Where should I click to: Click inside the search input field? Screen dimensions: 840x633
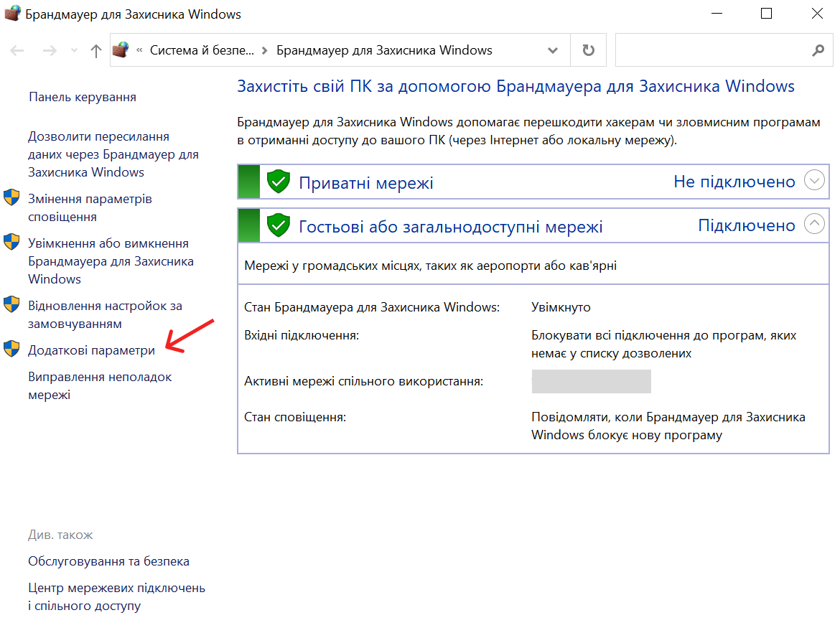711,50
